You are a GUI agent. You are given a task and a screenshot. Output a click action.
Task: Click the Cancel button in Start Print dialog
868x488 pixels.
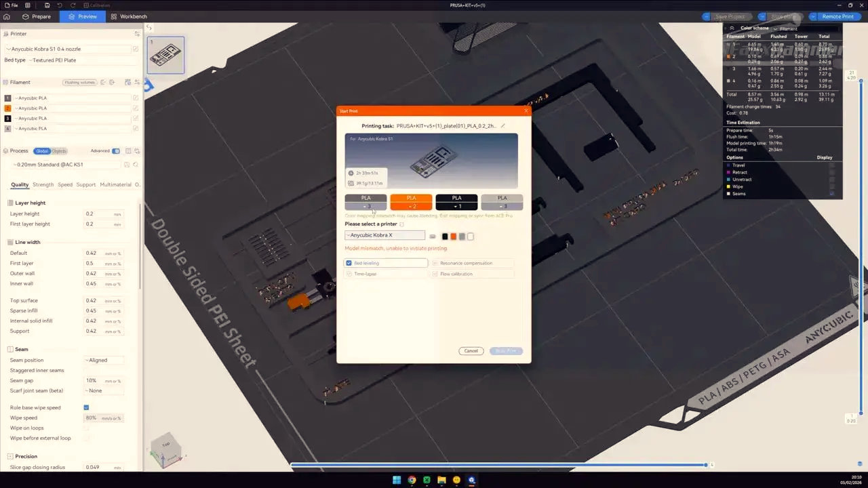point(471,351)
